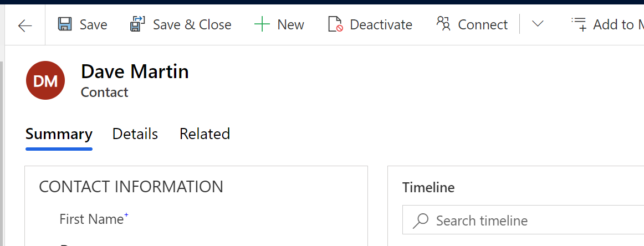Click the Add to Marketing List icon

click(x=580, y=24)
